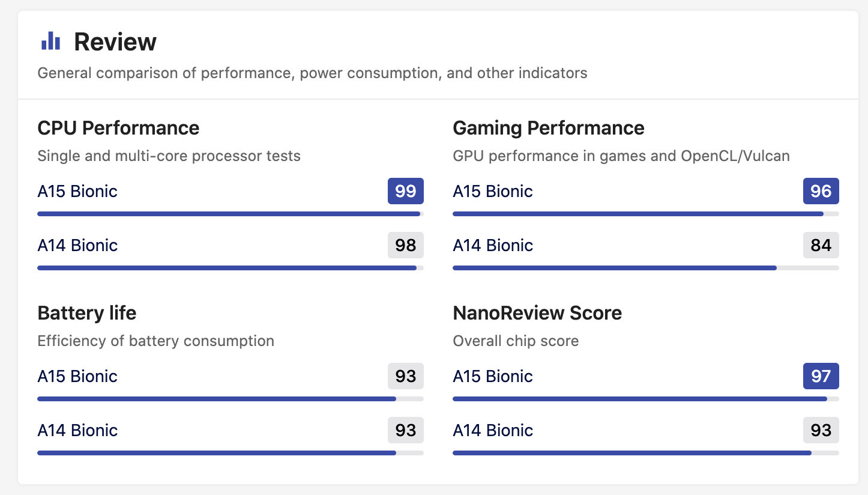Click A15 Bionic link under CPU Performance

tap(77, 191)
